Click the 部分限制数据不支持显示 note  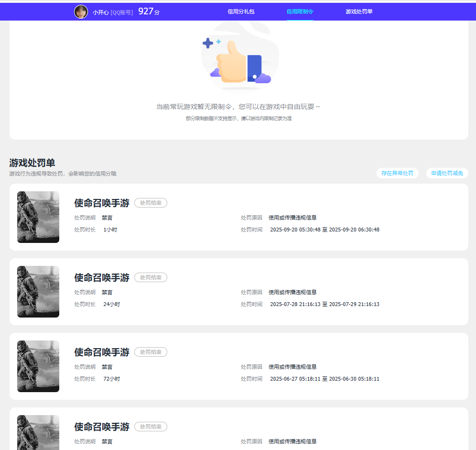coord(239,119)
